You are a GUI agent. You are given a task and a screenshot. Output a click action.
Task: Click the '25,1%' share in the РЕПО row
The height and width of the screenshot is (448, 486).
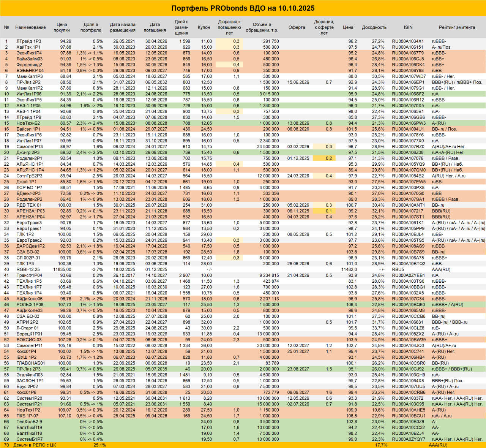coord(99,445)
